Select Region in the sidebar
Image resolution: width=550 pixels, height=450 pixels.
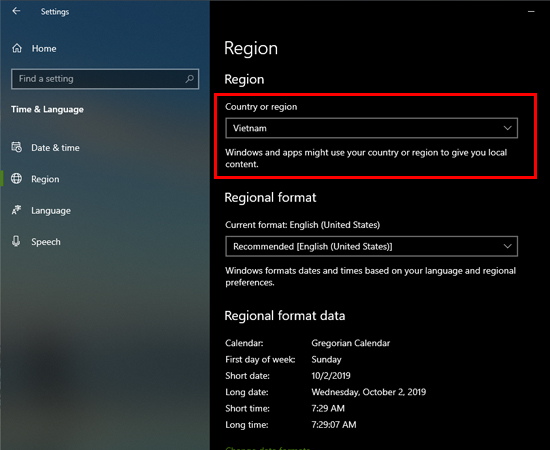point(45,179)
